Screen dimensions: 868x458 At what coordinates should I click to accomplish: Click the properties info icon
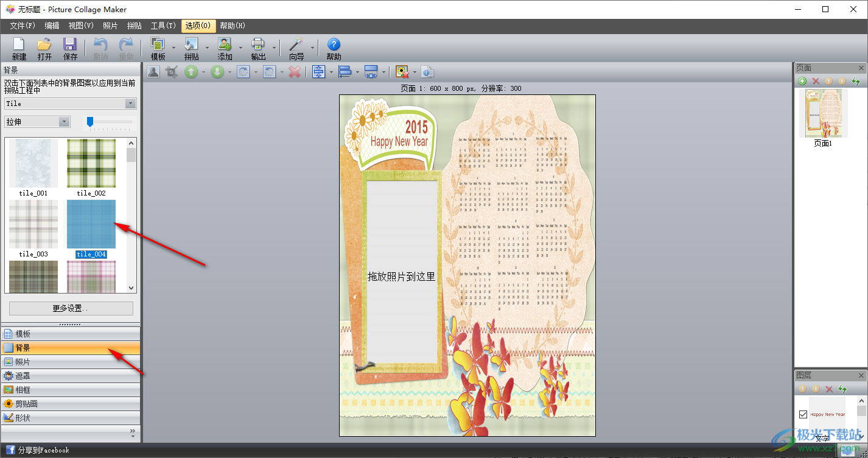tap(428, 72)
